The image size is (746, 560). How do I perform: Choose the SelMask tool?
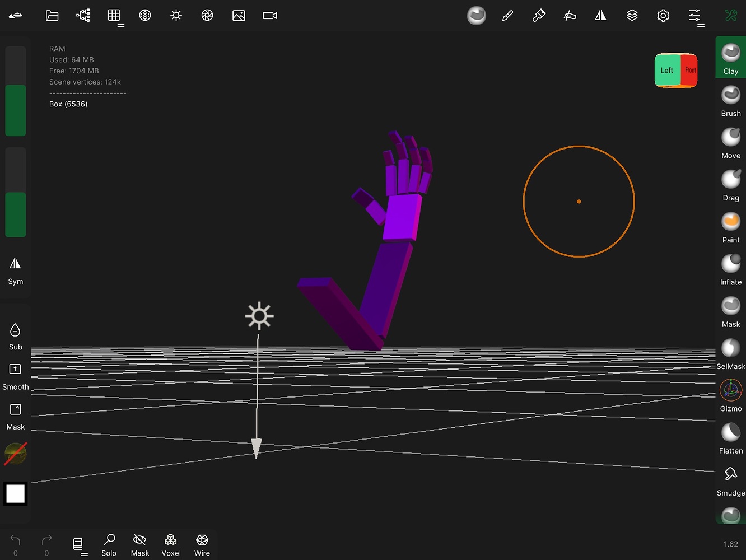(730, 354)
